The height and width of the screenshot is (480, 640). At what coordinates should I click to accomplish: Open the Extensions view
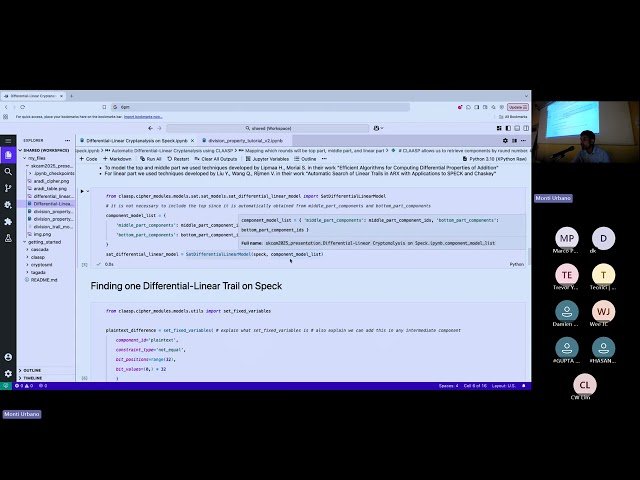(x=8, y=221)
